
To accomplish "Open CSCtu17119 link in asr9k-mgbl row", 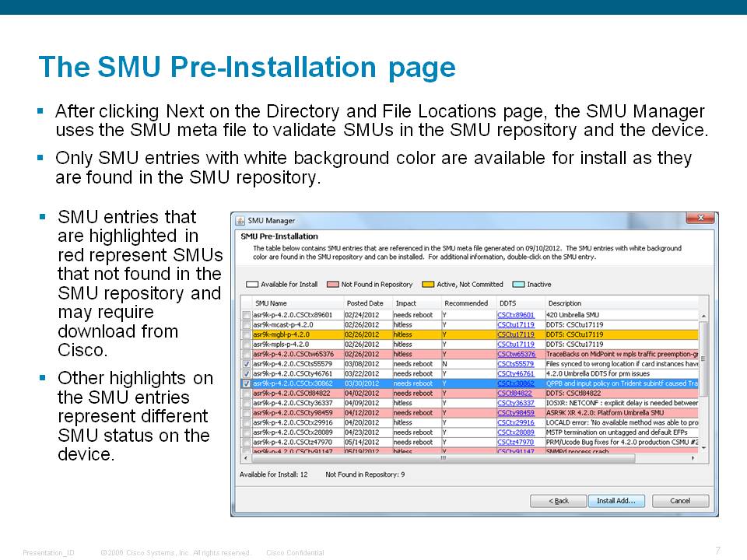I will pos(515,334).
